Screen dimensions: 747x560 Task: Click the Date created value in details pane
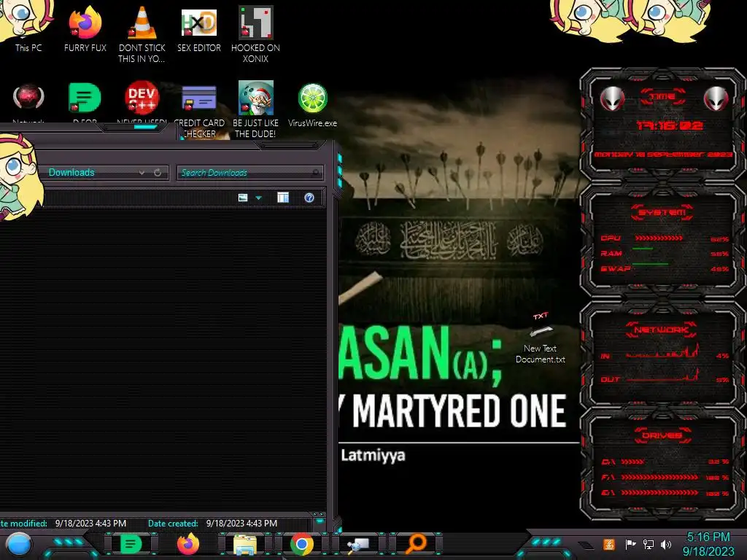coord(241,523)
